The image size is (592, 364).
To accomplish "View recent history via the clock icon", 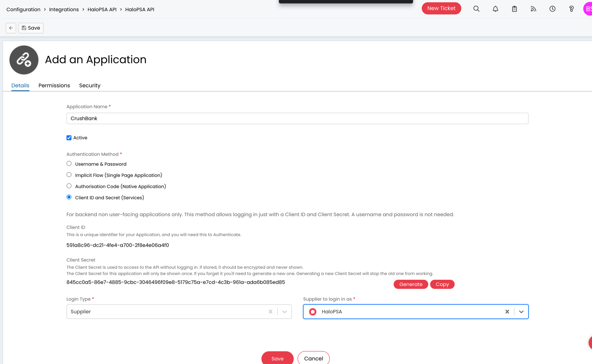I will [552, 9].
